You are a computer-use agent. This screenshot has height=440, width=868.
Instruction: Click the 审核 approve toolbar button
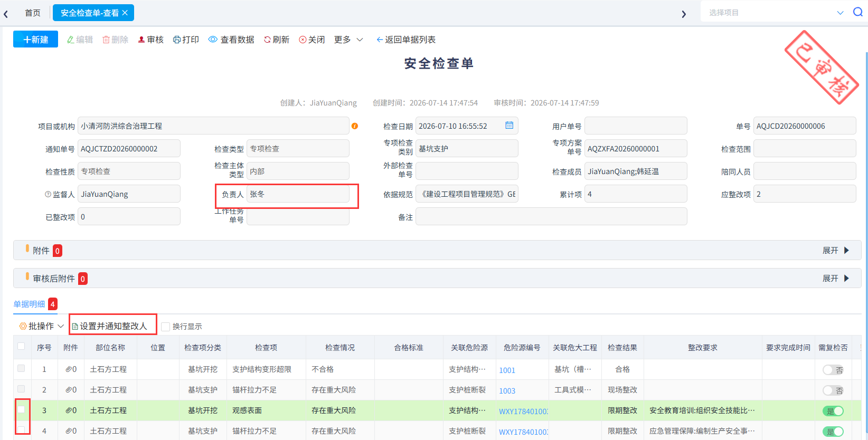150,40
